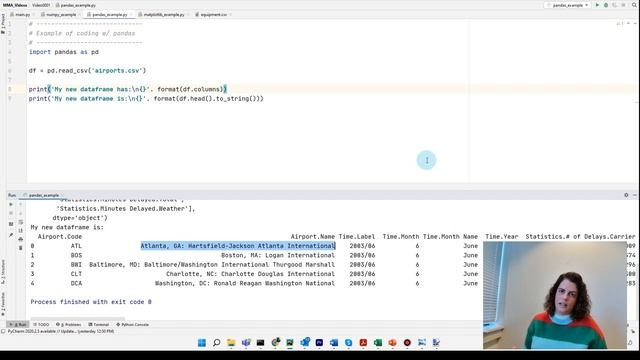Toggle the Project tool window sidebar

coord(3,24)
